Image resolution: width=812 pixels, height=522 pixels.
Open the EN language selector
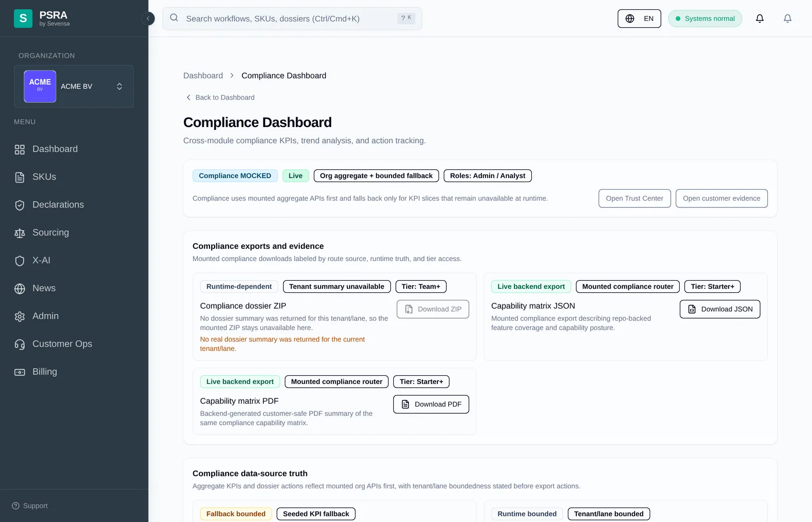pyautogui.click(x=639, y=19)
